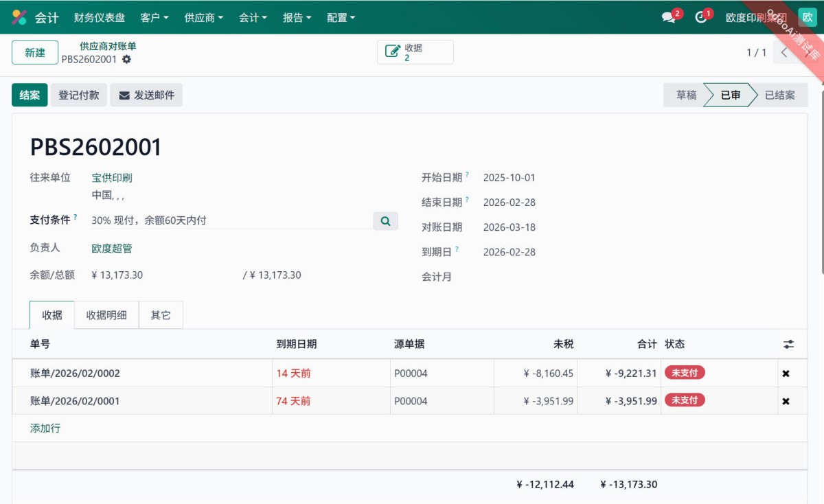Click the help mark next to 结束日期
Image resolution: width=824 pixels, height=504 pixels.
click(x=467, y=200)
